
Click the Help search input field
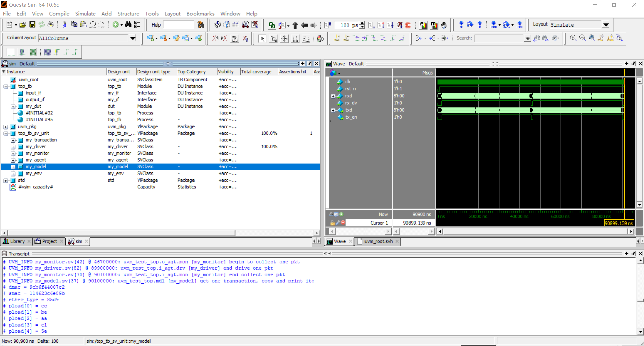tap(178, 25)
